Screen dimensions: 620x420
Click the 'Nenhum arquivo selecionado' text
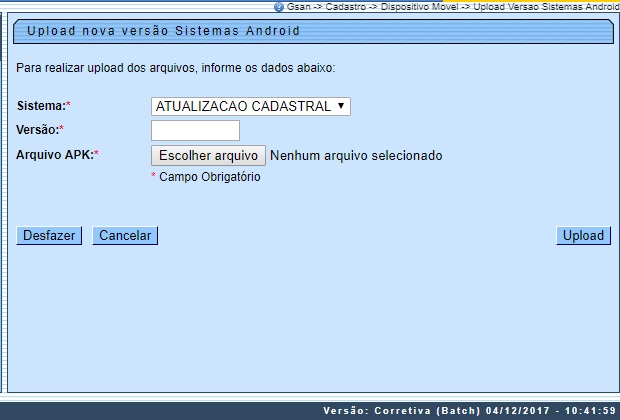(356, 155)
